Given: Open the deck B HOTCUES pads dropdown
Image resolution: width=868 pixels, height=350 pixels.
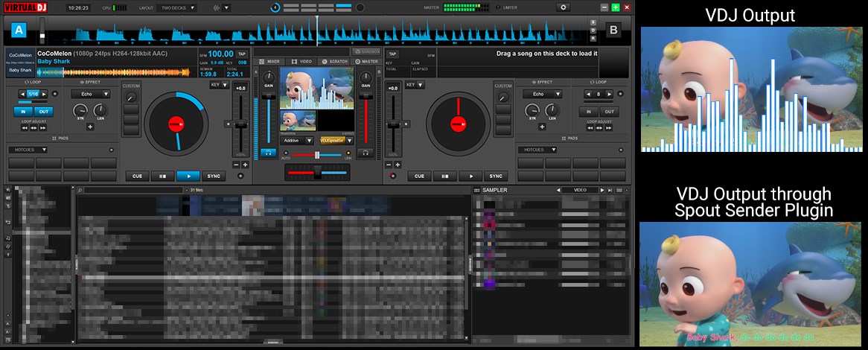Looking at the screenshot, I should (537, 150).
